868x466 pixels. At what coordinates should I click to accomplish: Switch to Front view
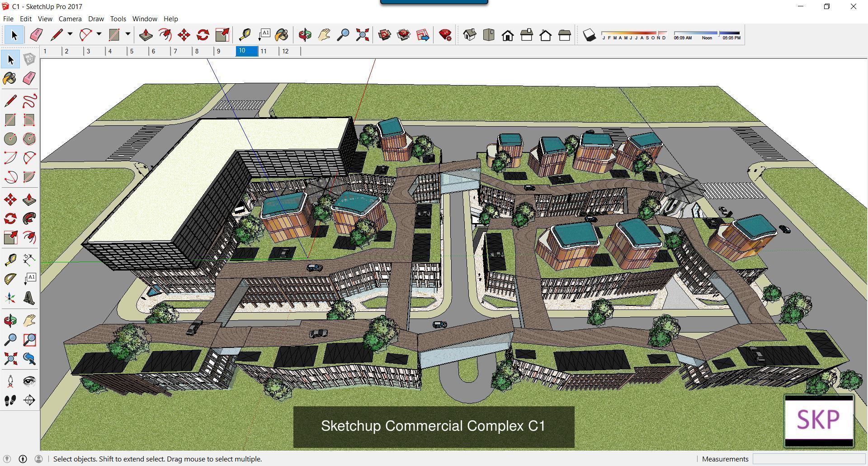508,35
